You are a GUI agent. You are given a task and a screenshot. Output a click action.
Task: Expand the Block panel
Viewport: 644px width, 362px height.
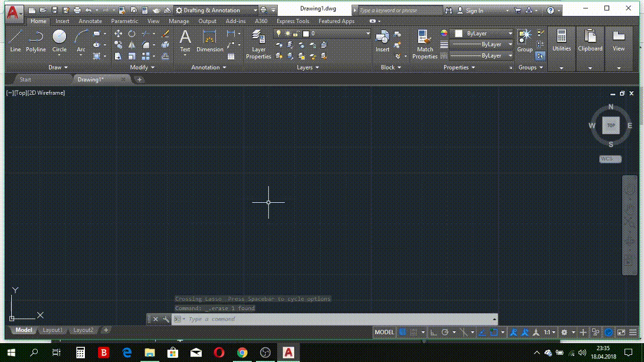pyautogui.click(x=390, y=67)
